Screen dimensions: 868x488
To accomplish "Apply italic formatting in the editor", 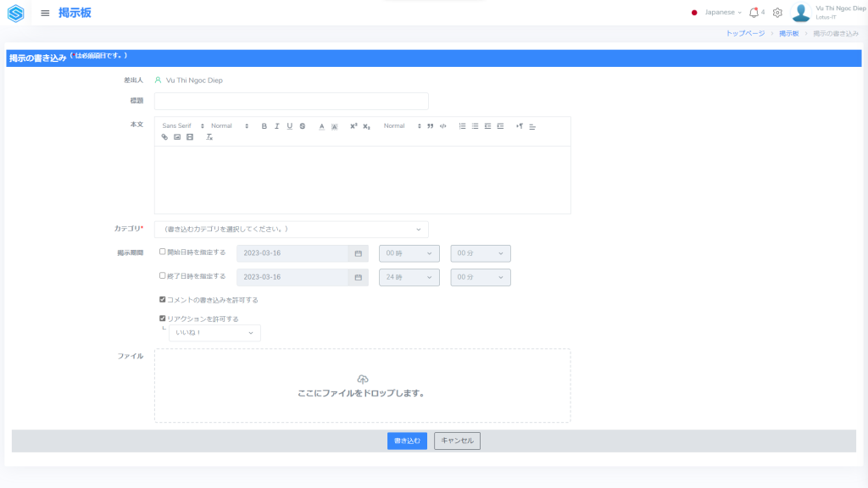I will [276, 125].
